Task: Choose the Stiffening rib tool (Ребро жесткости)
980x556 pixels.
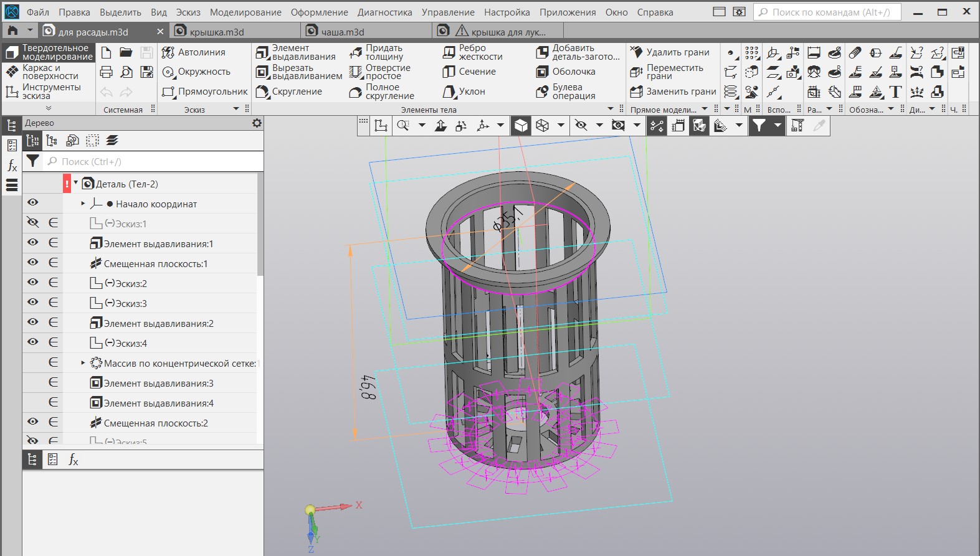Action: (x=473, y=52)
